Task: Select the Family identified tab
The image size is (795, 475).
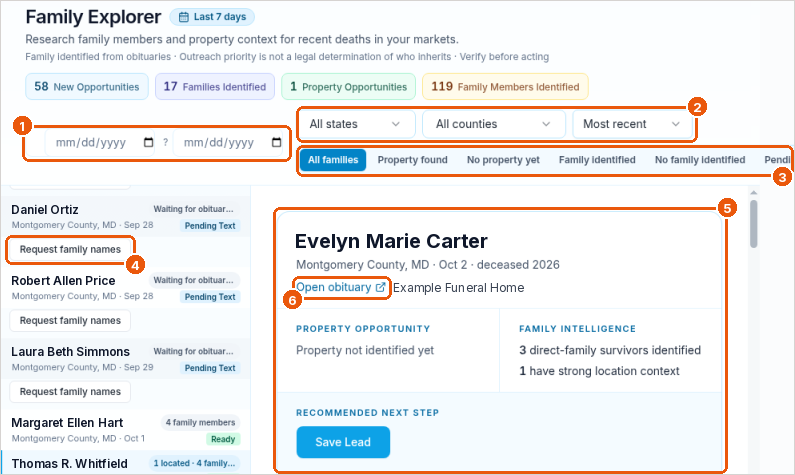Action: point(597,160)
